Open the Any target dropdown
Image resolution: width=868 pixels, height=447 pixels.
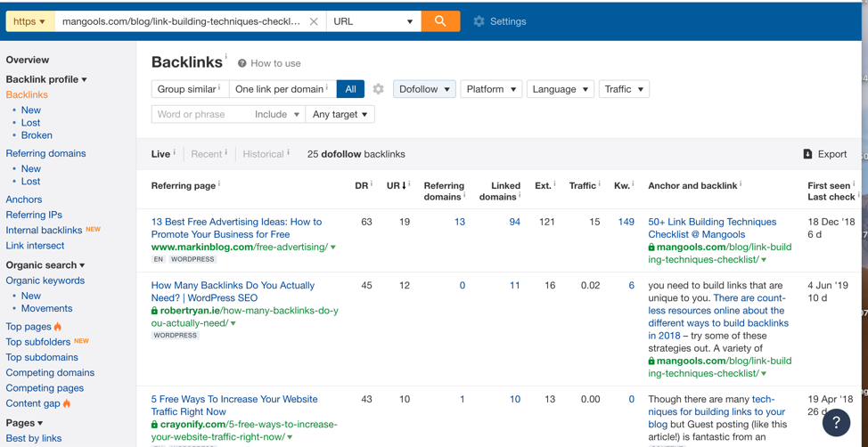click(x=340, y=115)
